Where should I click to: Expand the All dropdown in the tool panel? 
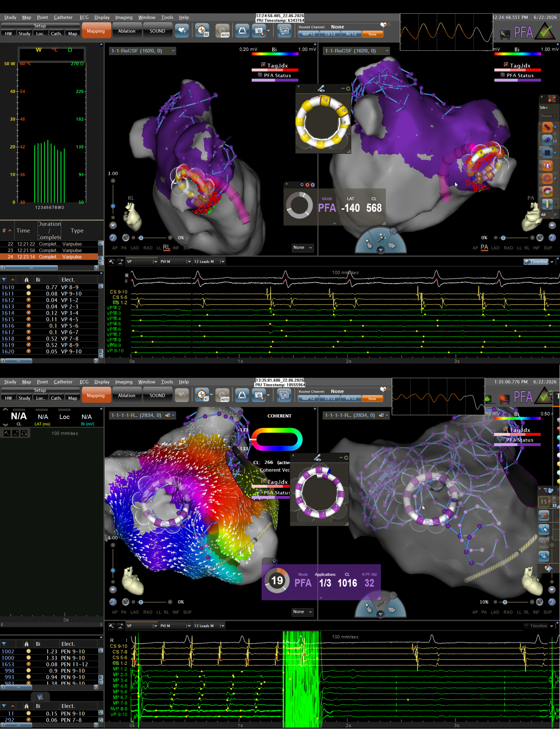click(x=548, y=214)
